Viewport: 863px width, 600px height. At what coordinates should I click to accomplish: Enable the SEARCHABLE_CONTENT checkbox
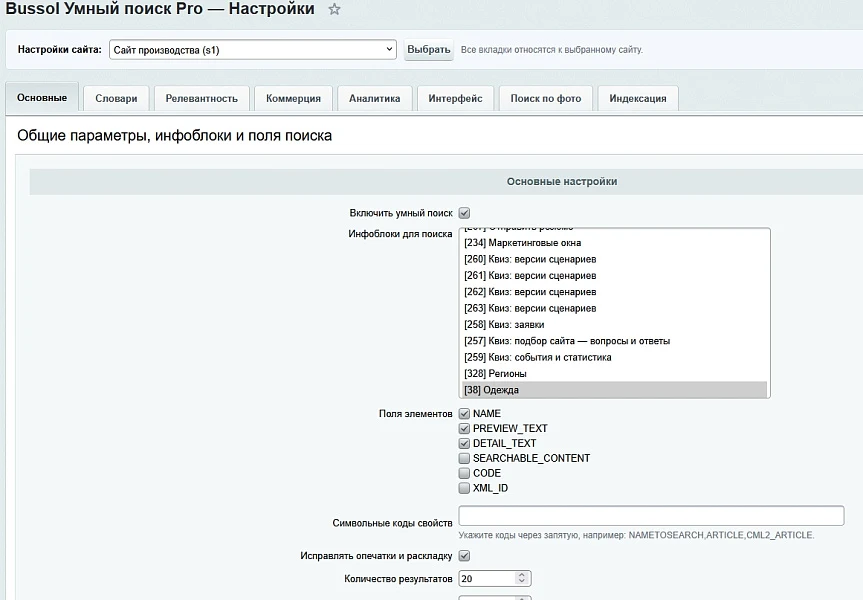click(x=465, y=458)
